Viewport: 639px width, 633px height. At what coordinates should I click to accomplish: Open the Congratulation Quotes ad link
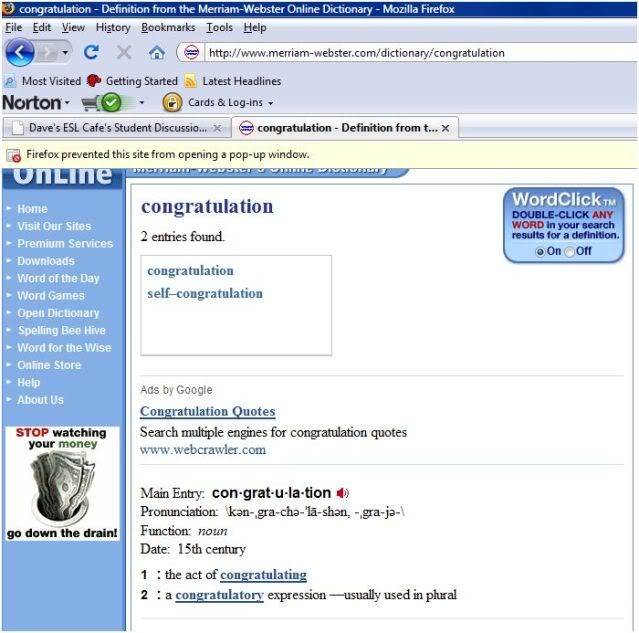point(208,411)
